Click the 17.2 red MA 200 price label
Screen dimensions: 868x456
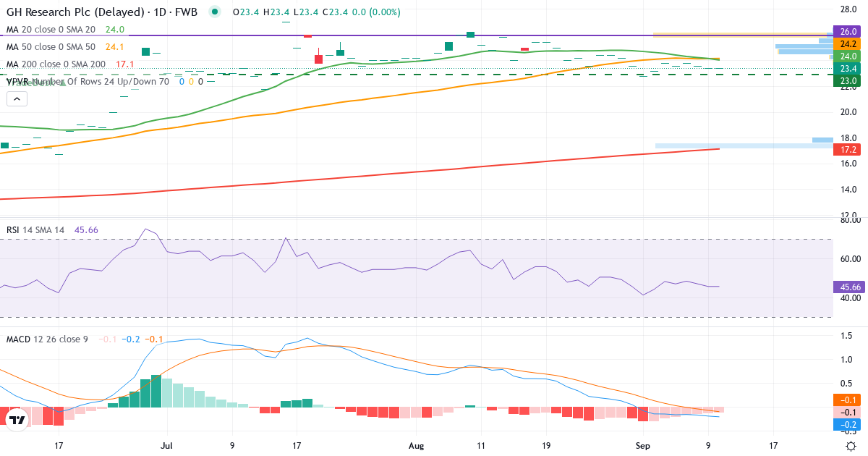(x=847, y=150)
